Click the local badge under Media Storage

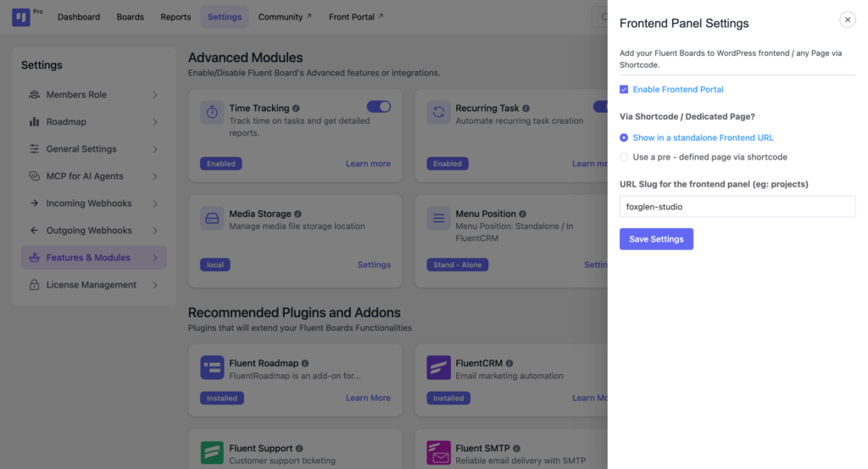(214, 265)
